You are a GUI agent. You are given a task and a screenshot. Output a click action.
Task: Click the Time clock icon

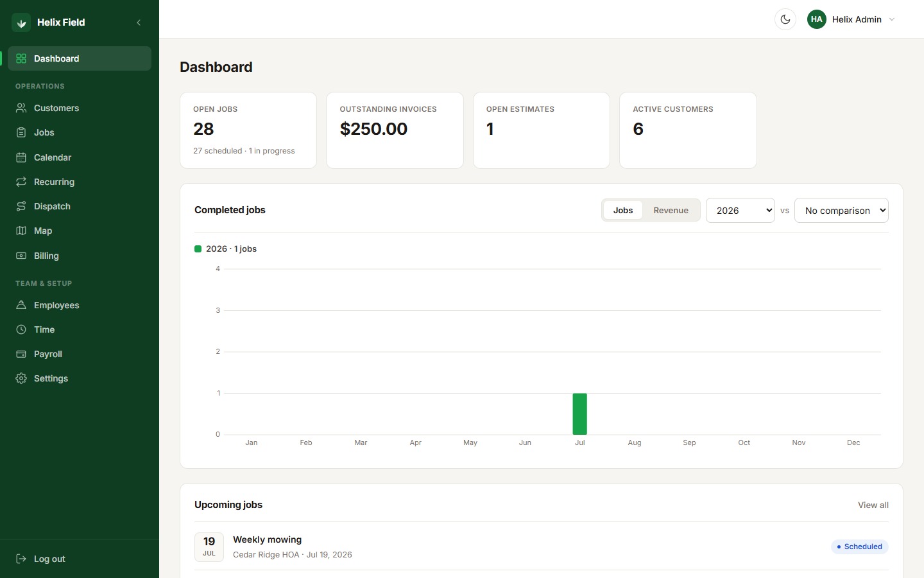click(21, 329)
